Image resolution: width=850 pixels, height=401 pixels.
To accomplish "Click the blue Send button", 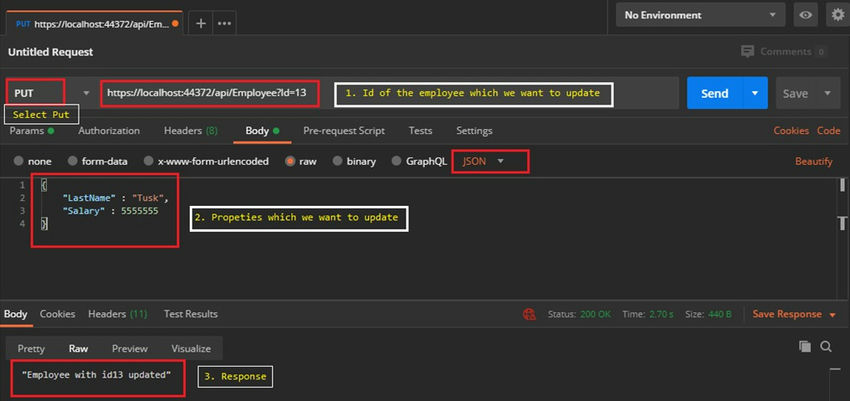I will 714,93.
